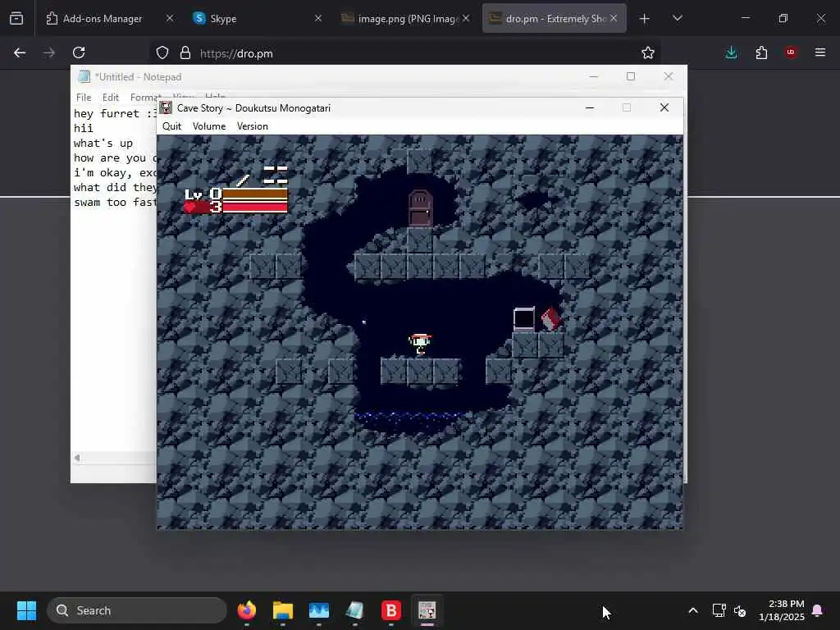The image size is (840, 630).
Task: Open Notepad's Format menu
Action: [144, 98]
